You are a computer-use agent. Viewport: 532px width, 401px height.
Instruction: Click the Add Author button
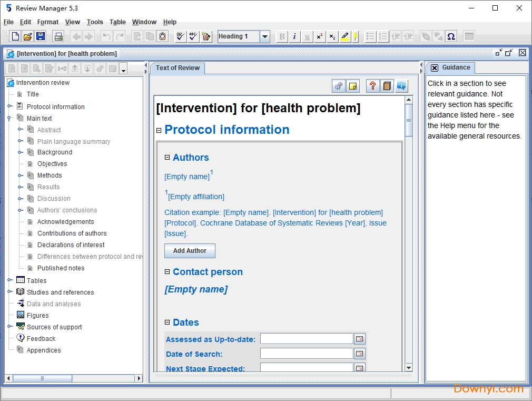click(190, 251)
